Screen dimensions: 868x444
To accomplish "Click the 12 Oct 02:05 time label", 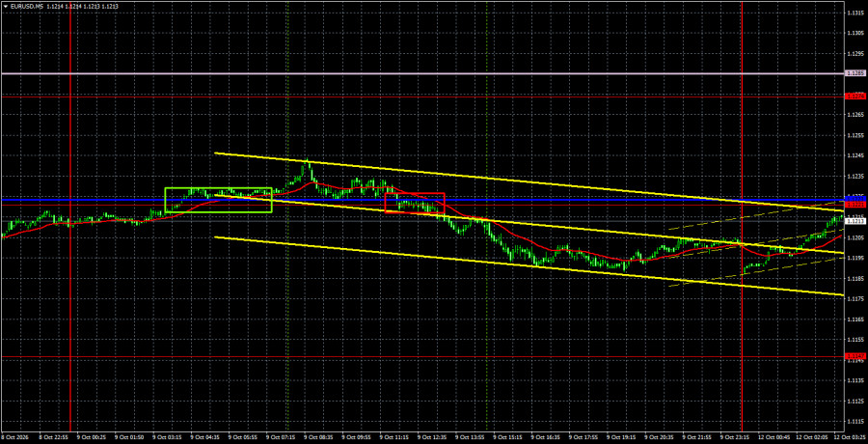I will [x=811, y=437].
